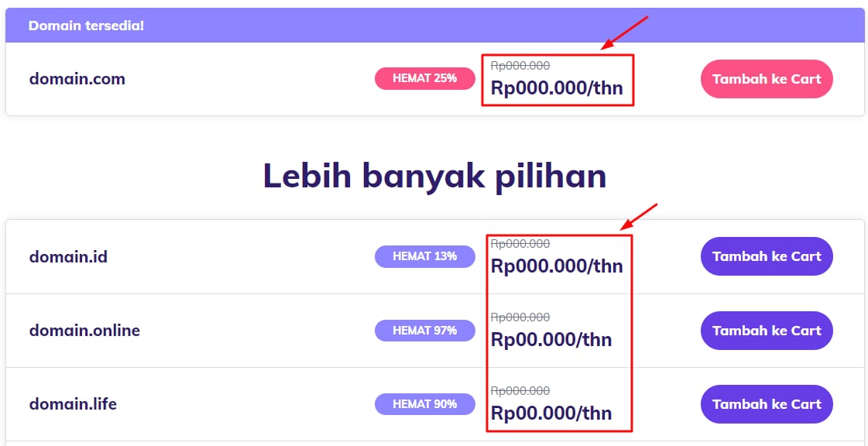Click the domain.id yearly price
Screen dimensions: 868x446
(556, 266)
